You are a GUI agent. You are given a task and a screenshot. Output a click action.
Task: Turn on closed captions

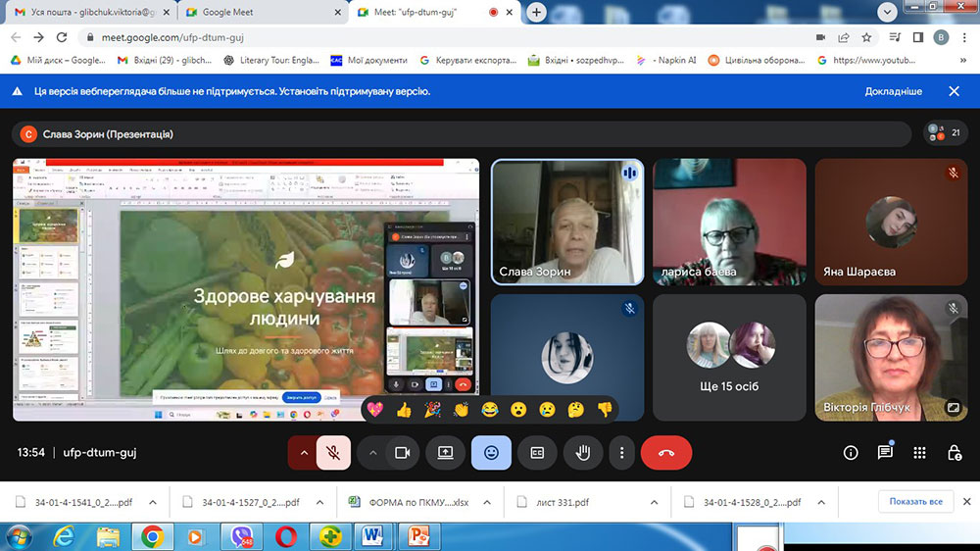537,453
